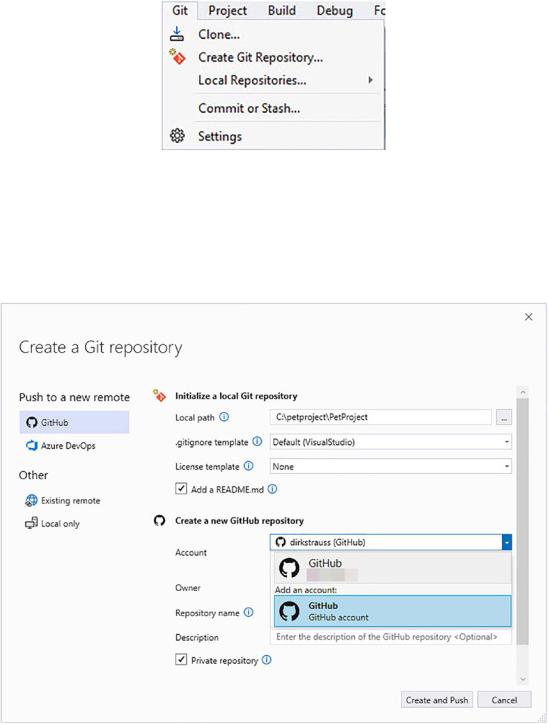The height and width of the screenshot is (724, 548).
Task: Click the Repository name info icon
Action: pos(248,612)
